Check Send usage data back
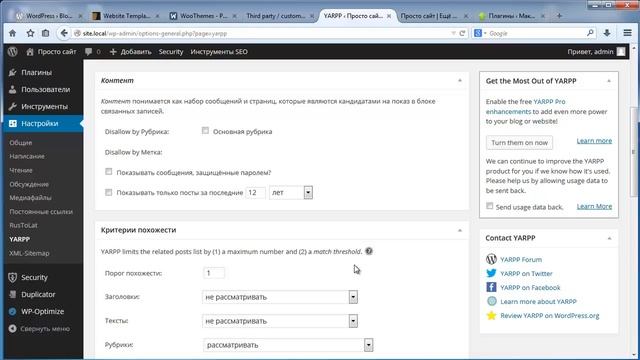Screen dimensions: 640x360 (490, 206)
